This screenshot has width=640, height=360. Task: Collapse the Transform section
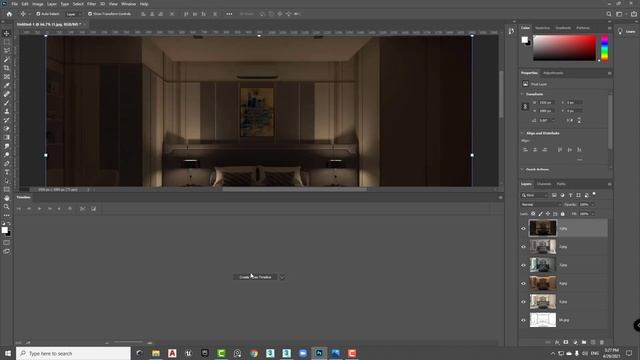tap(522, 94)
